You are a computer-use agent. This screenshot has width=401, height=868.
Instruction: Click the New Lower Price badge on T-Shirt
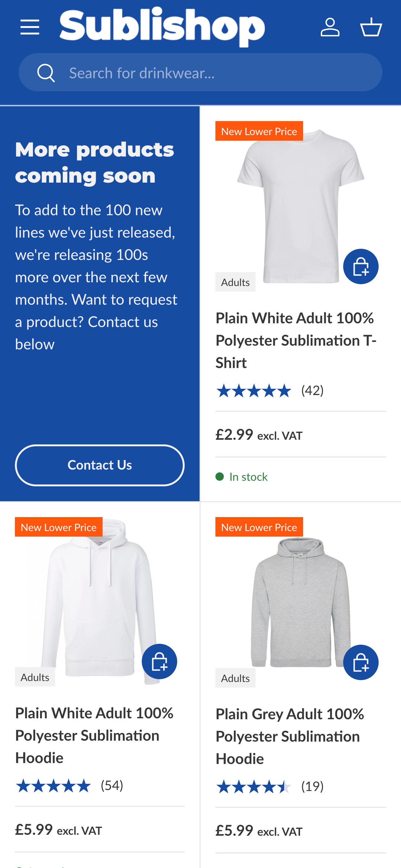pos(259,131)
